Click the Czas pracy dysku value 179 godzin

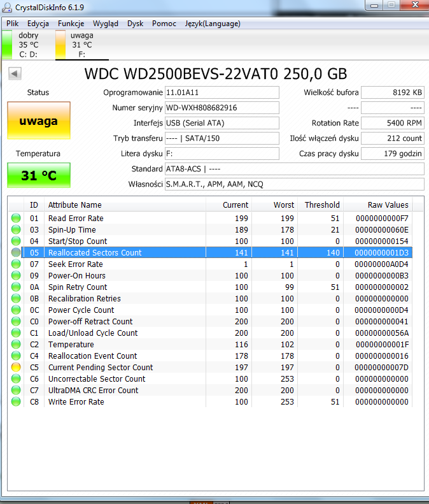(392, 154)
